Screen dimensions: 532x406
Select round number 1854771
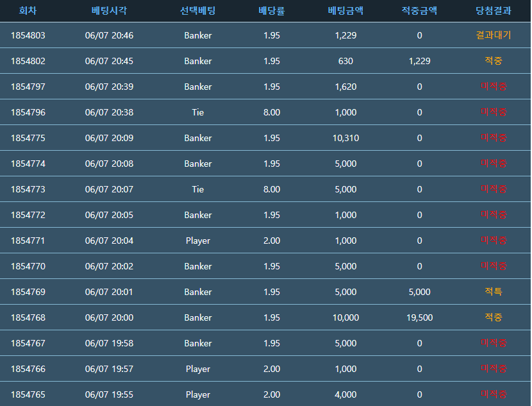tap(28, 241)
